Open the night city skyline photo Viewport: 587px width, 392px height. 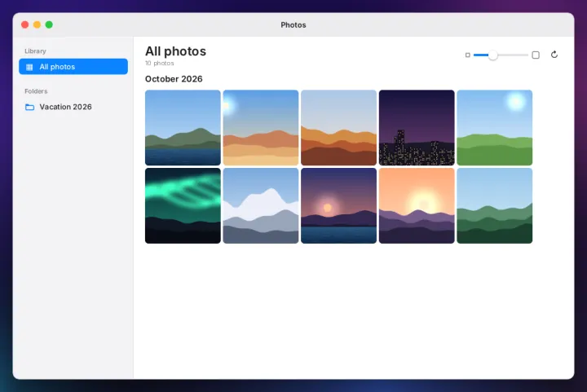point(417,128)
